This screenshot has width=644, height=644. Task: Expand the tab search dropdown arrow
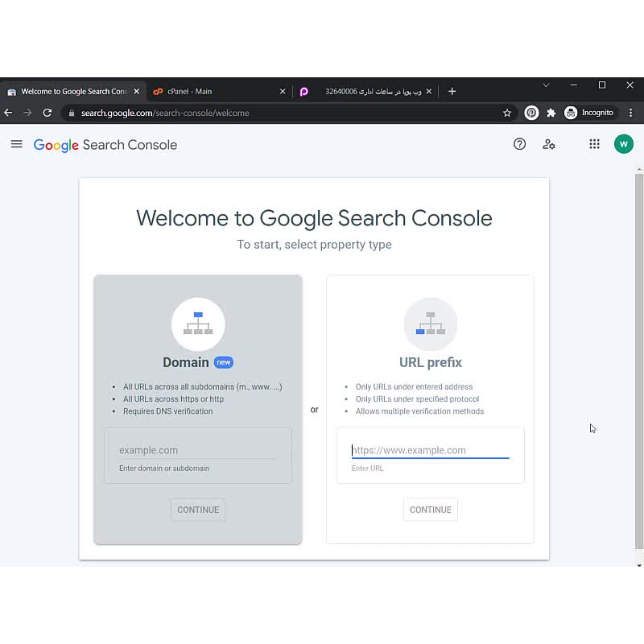point(546,85)
